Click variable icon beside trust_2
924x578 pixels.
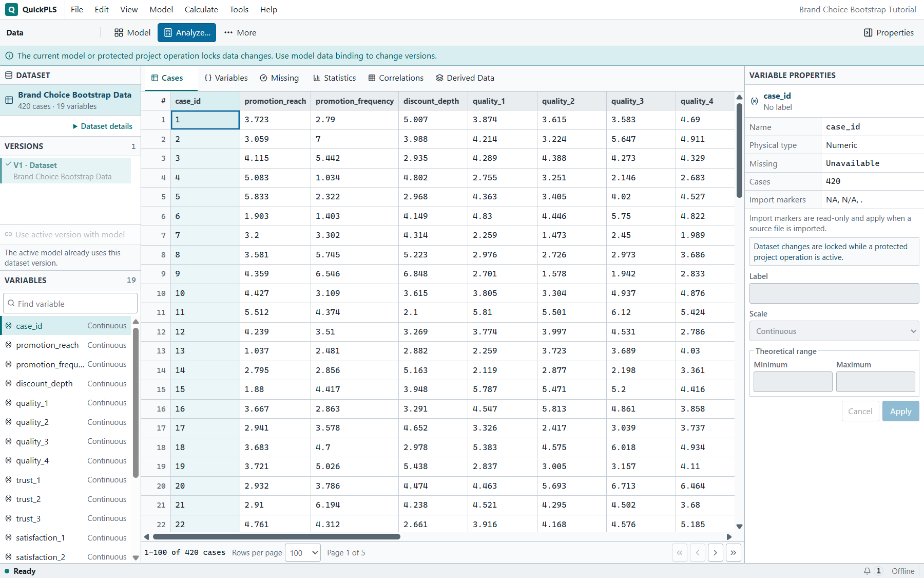pos(9,499)
